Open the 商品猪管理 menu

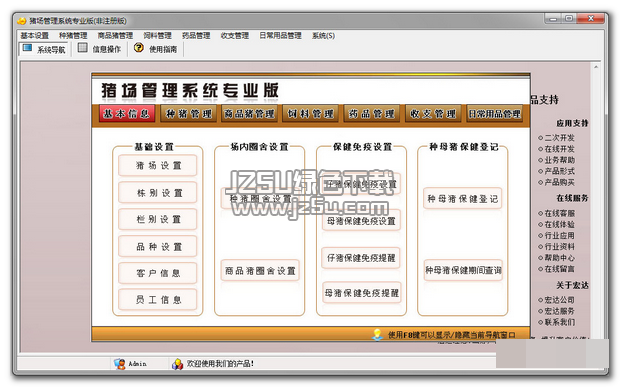(115, 36)
